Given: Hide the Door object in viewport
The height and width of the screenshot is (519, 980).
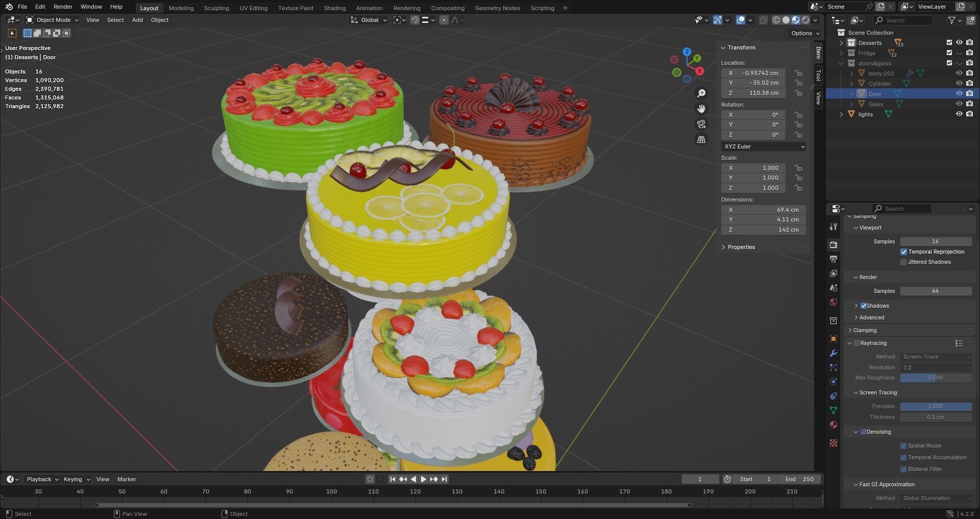Looking at the screenshot, I should (960, 94).
